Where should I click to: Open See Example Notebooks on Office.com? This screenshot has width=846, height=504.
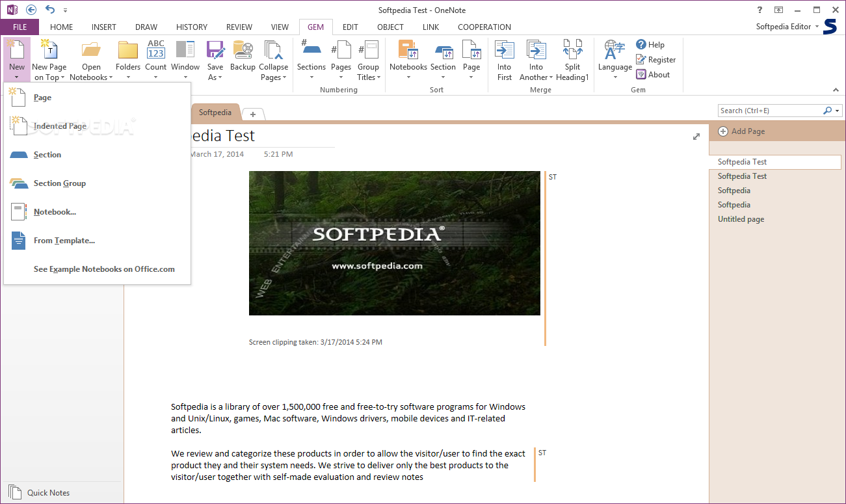pos(97,269)
